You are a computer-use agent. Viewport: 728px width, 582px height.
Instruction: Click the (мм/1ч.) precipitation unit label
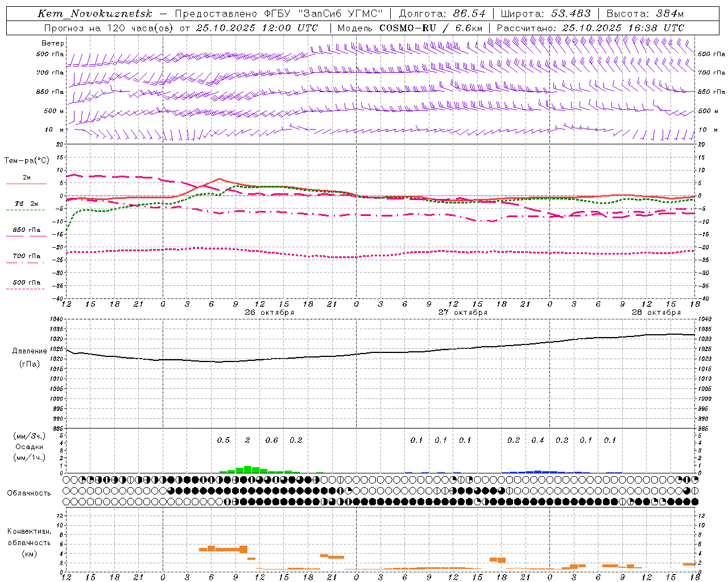click(x=30, y=458)
